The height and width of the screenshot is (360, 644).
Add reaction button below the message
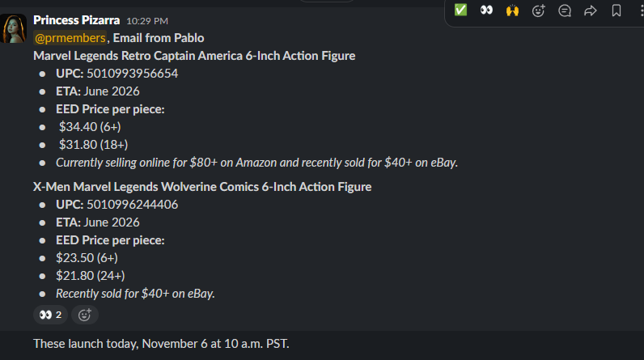[x=84, y=315]
